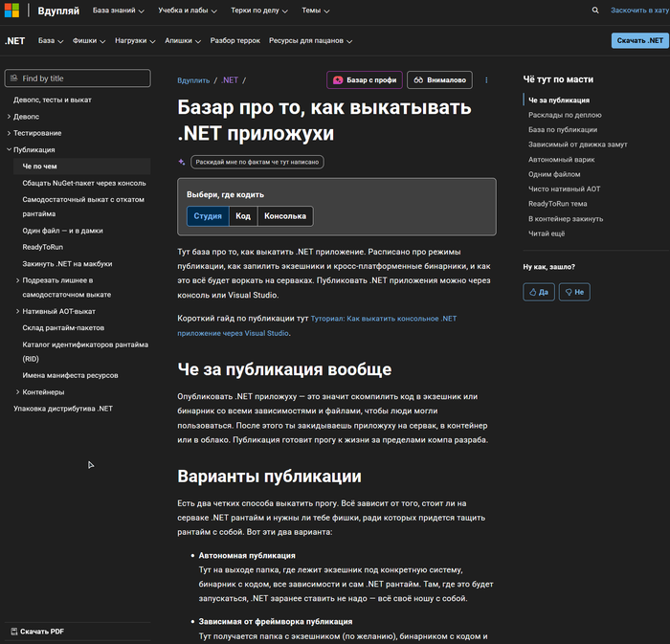
Task: Open Девопс, тесты и выкат entry
Action: click(x=52, y=100)
